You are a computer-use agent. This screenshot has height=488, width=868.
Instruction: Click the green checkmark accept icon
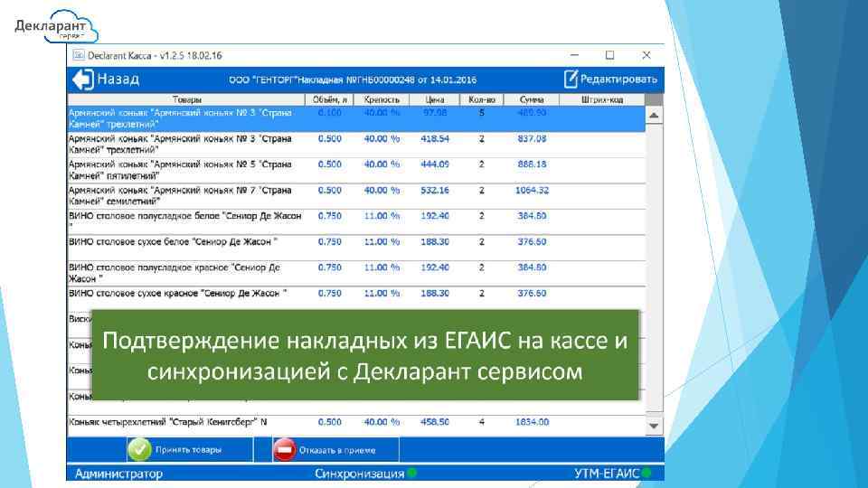139,450
